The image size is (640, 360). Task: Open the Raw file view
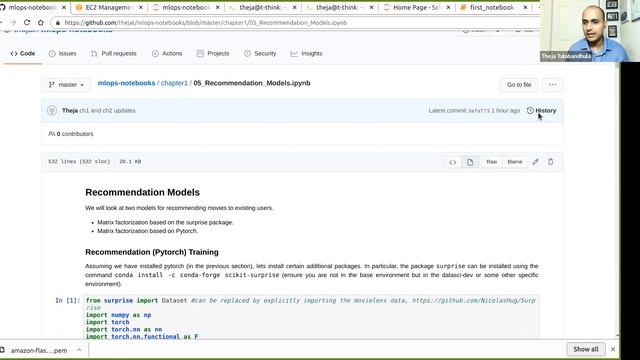pyautogui.click(x=492, y=162)
